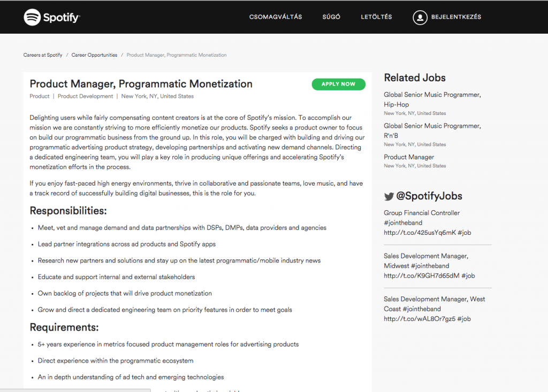548x392 pixels.
Task: Click the New York, NY location link under title
Action: coord(157,96)
